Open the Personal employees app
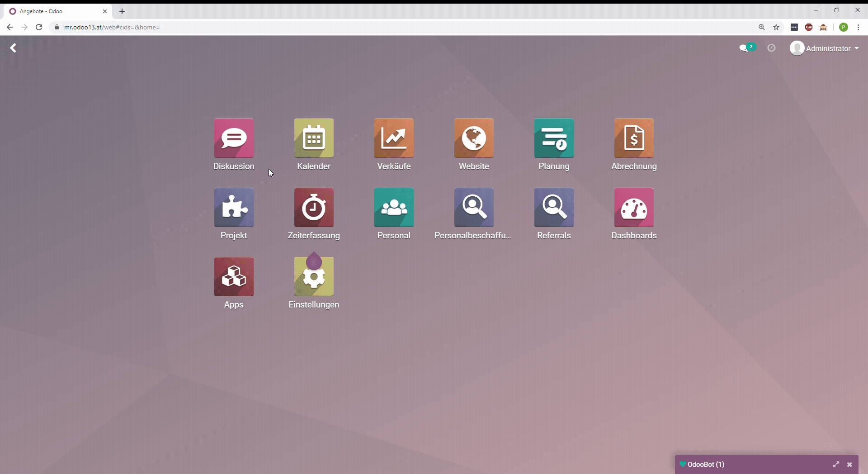Screen dimensions: 868x474 [394, 208]
